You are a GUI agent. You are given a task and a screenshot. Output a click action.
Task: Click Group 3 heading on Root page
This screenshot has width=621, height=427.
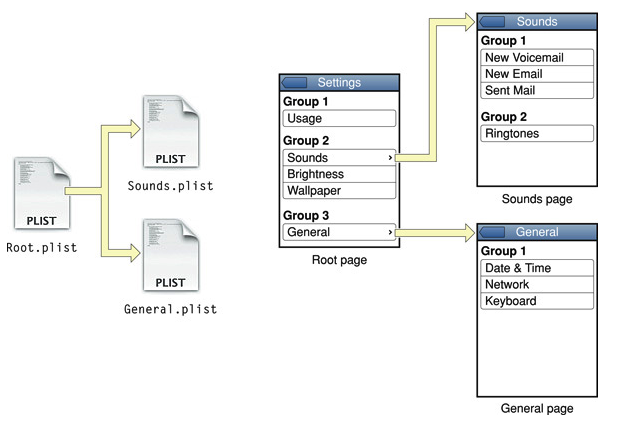coord(306,215)
